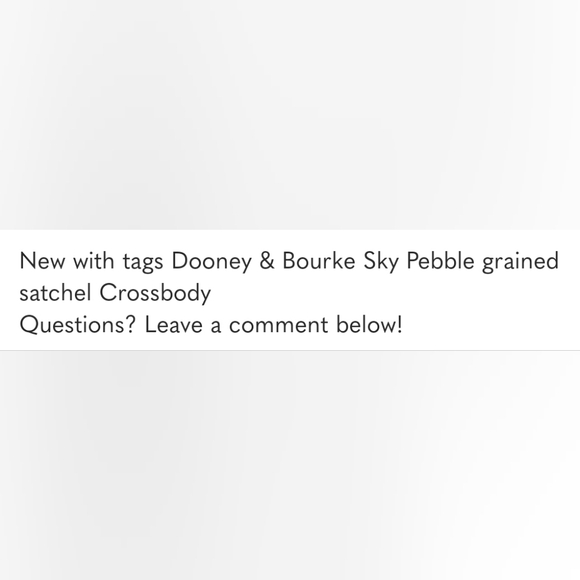Click the letter "a" before "comment"

(216, 327)
